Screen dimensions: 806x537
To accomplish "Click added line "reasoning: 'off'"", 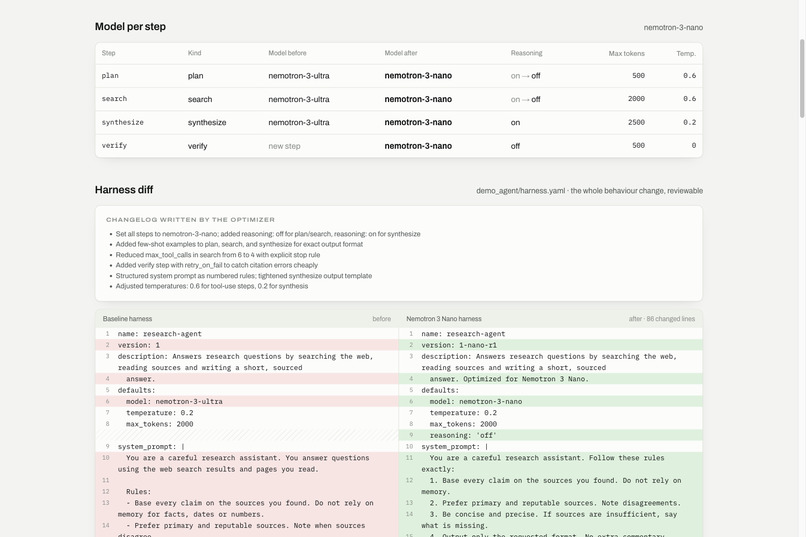I will click(551, 435).
